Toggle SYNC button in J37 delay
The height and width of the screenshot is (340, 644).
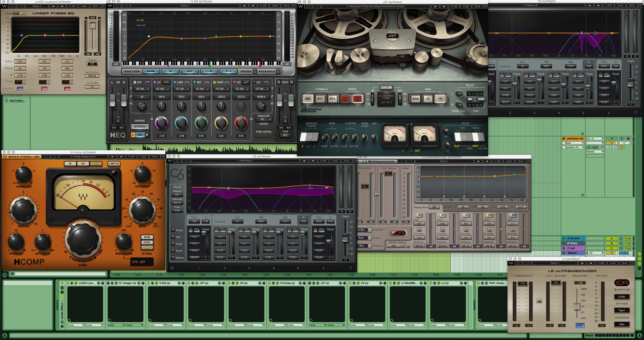[x=481, y=99]
